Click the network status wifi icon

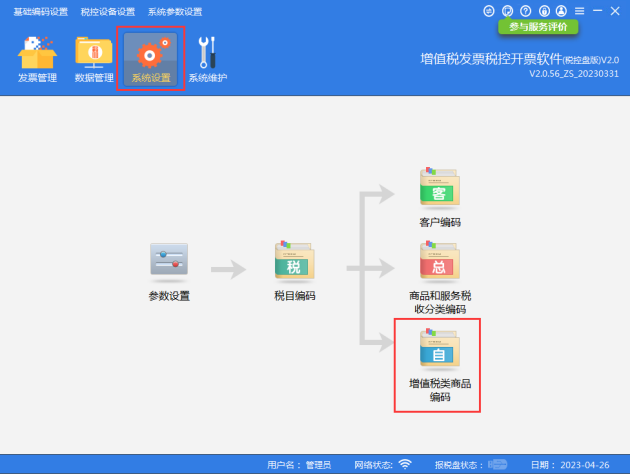click(x=405, y=464)
